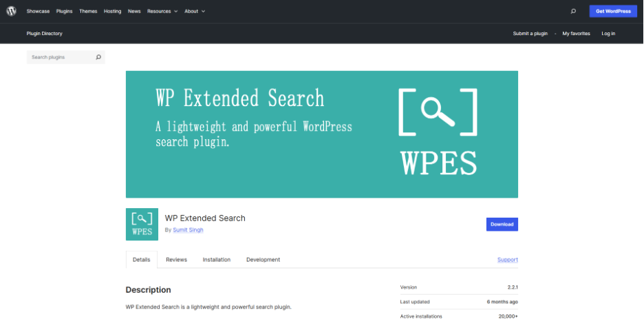Go to Plugin Directory
This screenshot has width=644, height=319.
click(x=44, y=34)
